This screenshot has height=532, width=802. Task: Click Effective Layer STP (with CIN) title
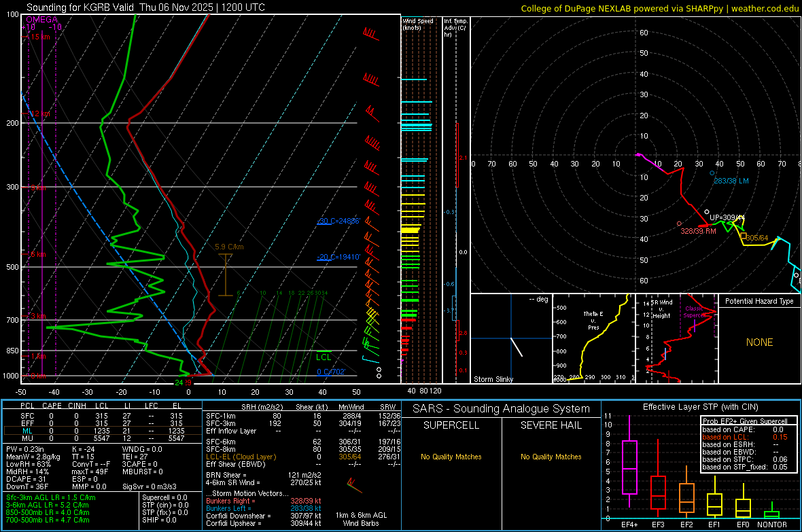[x=700, y=407]
